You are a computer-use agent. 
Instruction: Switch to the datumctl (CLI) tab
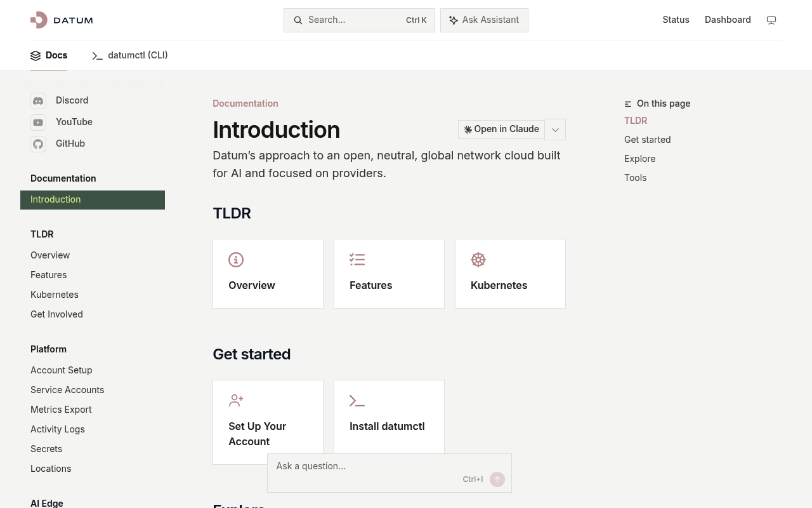[x=130, y=56]
